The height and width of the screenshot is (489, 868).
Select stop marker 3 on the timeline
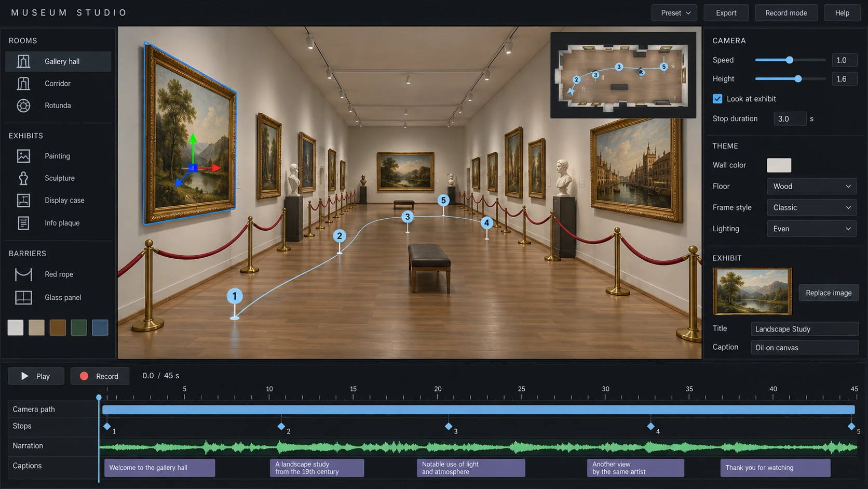[x=449, y=426]
